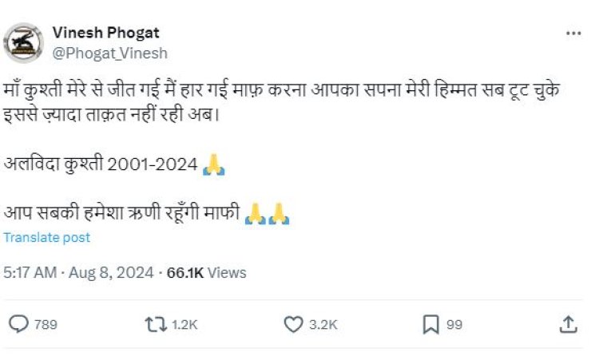Click the first paragraph of the post text

(282, 102)
